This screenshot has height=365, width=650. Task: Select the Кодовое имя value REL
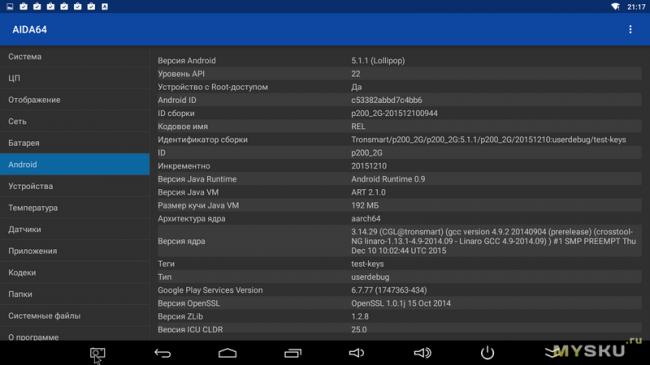pyautogui.click(x=358, y=127)
